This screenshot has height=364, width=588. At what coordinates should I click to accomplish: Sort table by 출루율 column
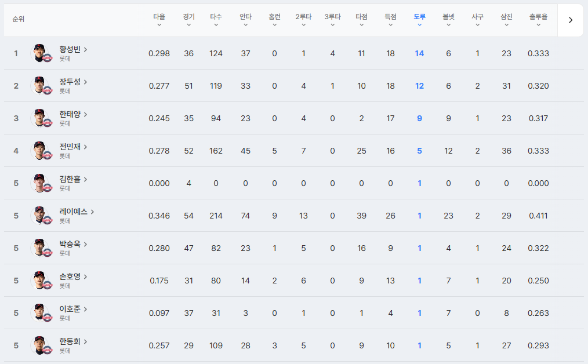coord(538,20)
